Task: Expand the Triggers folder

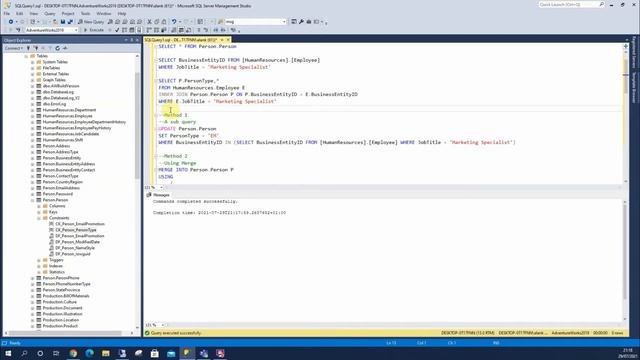Action: [x=39, y=260]
